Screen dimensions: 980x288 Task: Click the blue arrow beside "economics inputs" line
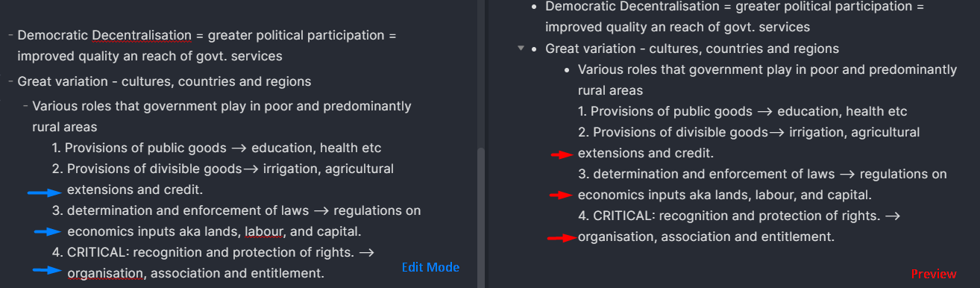tap(48, 231)
